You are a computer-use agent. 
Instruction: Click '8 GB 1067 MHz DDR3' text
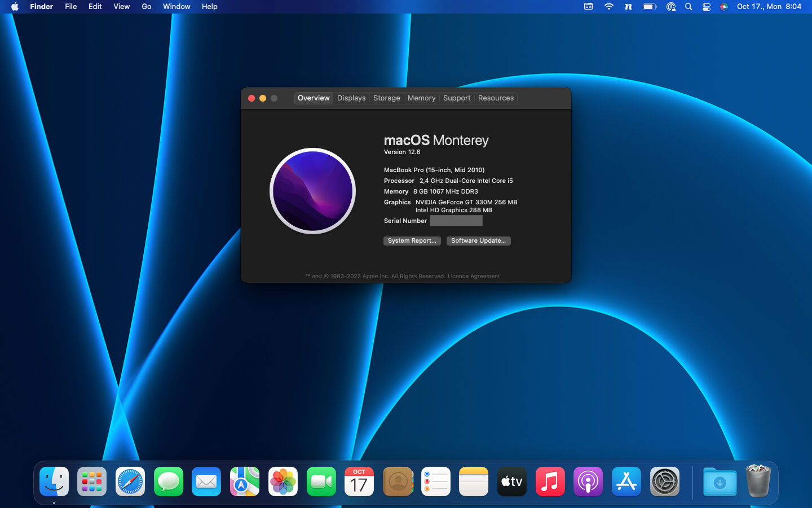[445, 191]
